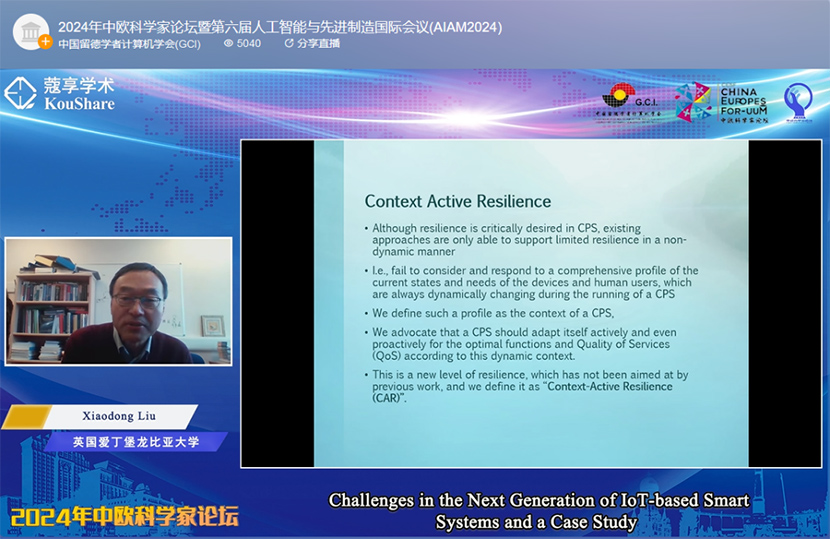Click the KouShare brand text
The image size is (830, 539).
pos(79,94)
